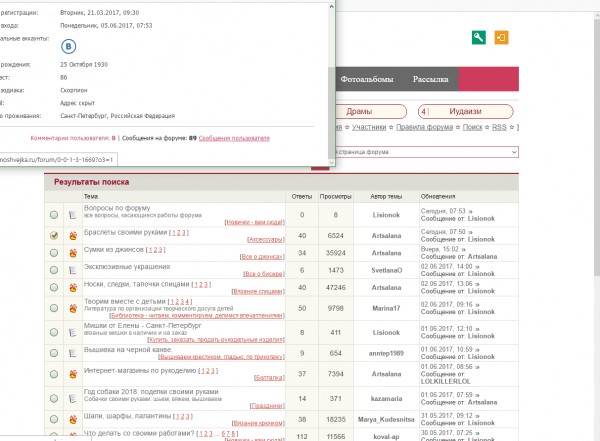
Task: Open the forum 'Поиск' link
Action: point(472,127)
